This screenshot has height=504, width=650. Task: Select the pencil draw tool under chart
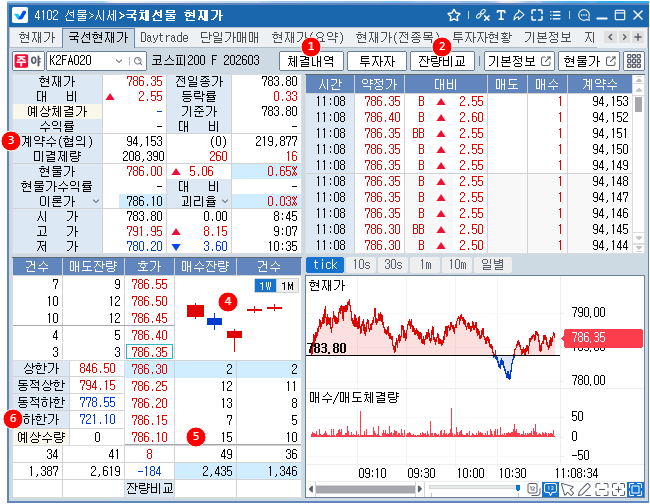pyautogui.click(x=586, y=489)
